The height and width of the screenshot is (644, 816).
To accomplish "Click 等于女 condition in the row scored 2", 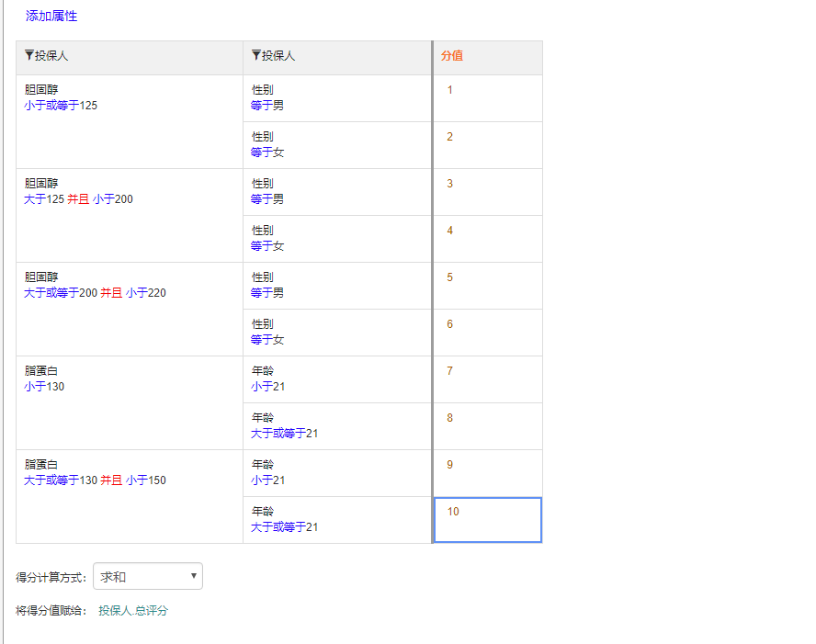I will point(267,153).
